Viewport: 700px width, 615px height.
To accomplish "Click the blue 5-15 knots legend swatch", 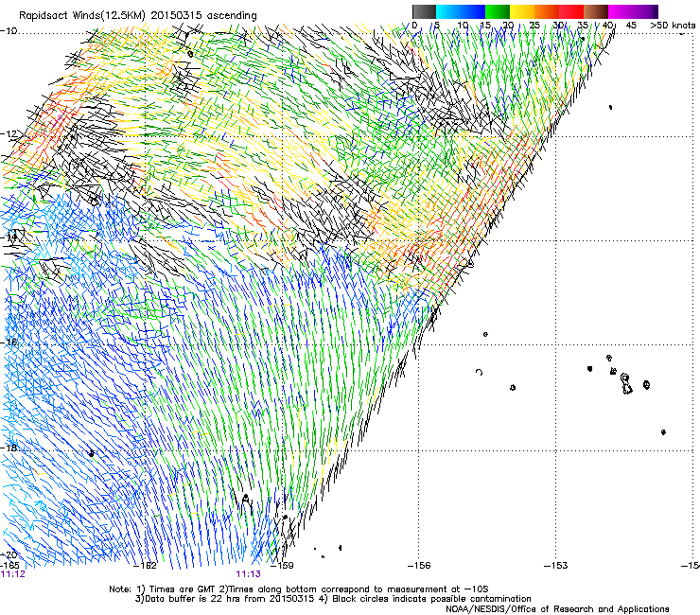I will [x=461, y=11].
